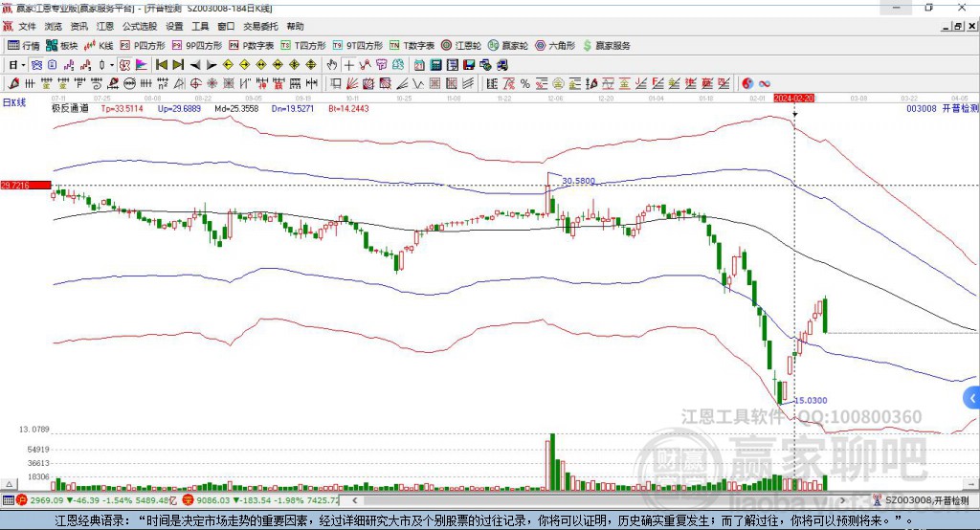
Task: Select the red target circle tool
Action: tap(195, 83)
